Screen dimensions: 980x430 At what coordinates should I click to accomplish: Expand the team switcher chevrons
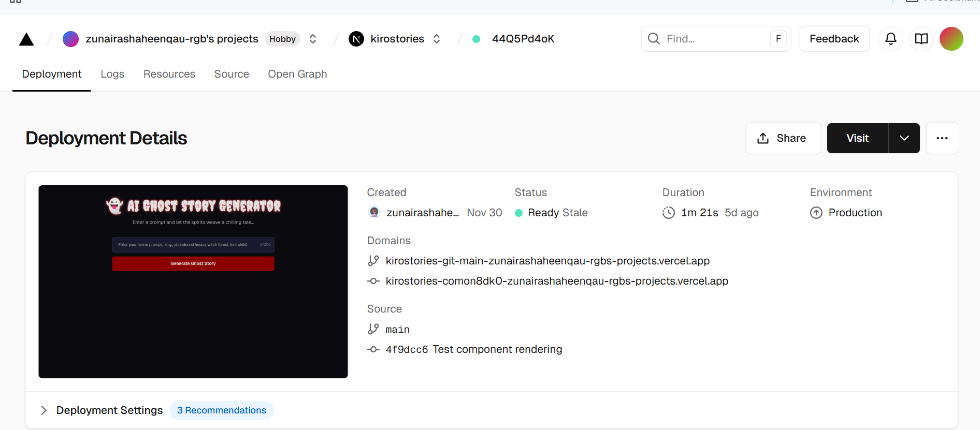tap(313, 39)
